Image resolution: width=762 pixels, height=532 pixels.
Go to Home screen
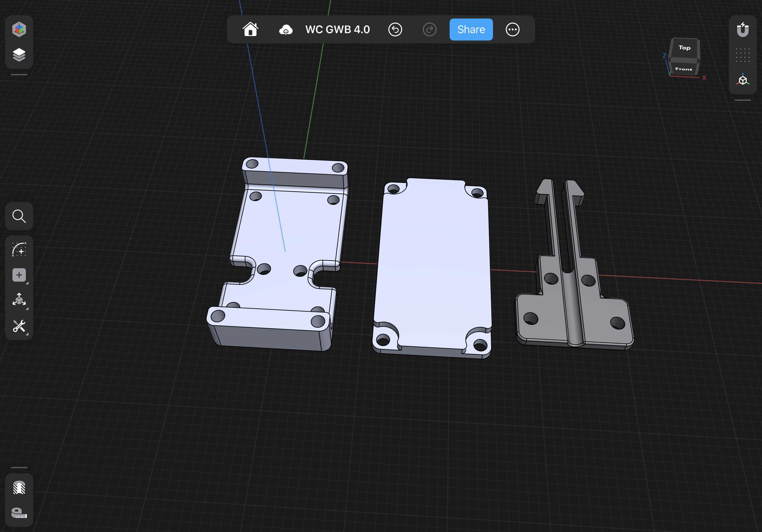click(x=250, y=29)
